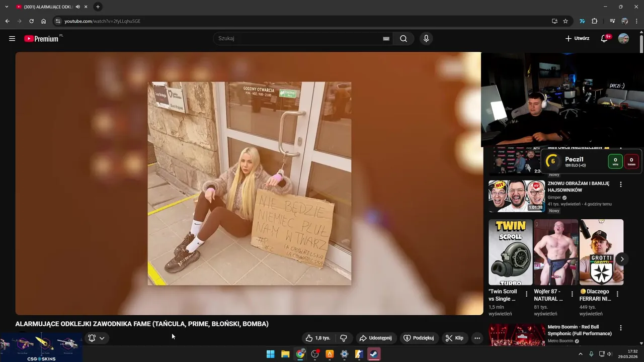644x362 pixels.
Task: Dislike the video with thumbs-down
Action: [343, 338]
